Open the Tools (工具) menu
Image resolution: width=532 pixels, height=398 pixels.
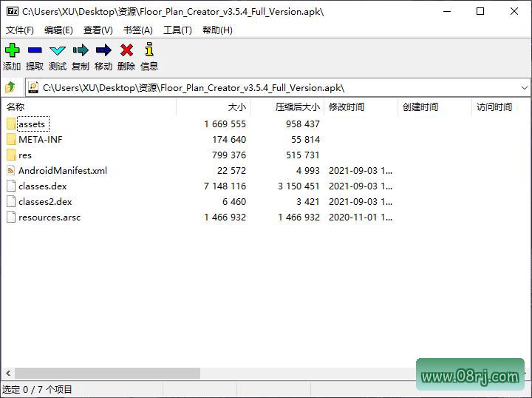tap(177, 30)
